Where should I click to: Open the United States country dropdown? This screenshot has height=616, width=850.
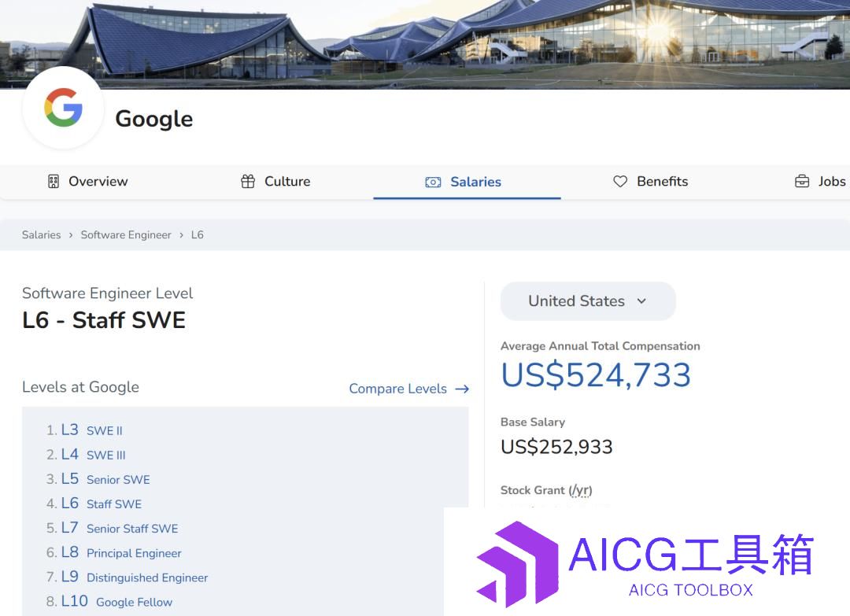(588, 301)
